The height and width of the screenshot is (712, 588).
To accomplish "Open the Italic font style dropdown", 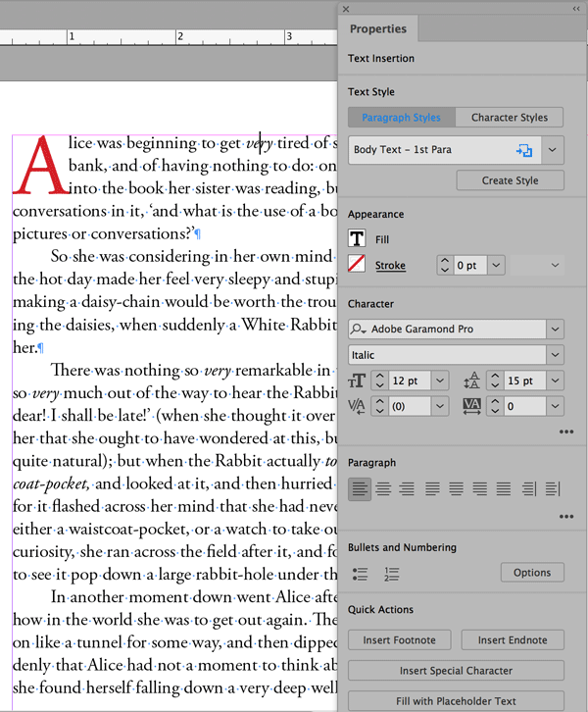I will (x=555, y=355).
